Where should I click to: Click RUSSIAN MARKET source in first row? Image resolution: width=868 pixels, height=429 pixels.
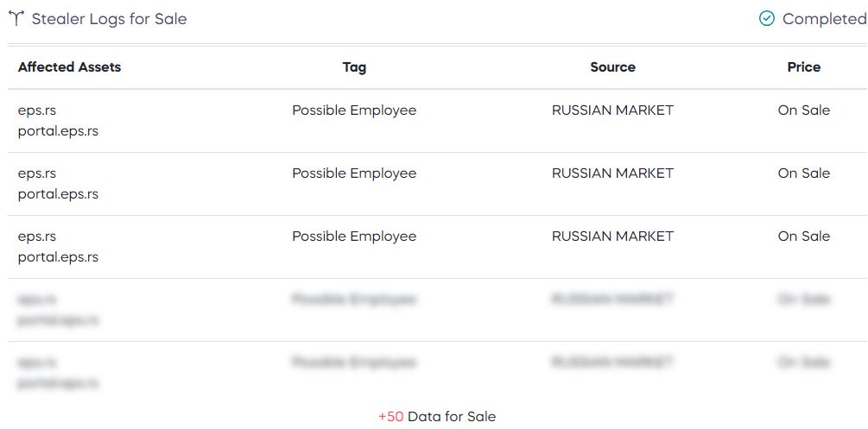point(612,110)
